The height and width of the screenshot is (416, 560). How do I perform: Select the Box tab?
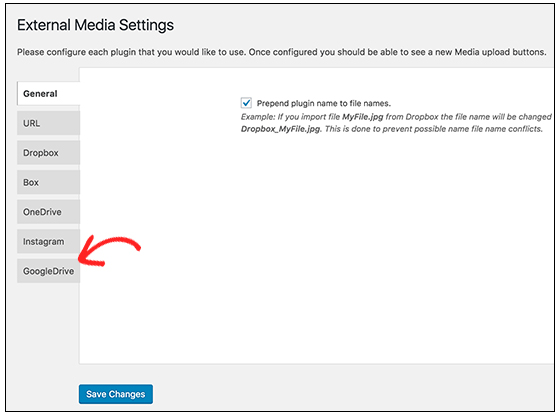[48, 182]
